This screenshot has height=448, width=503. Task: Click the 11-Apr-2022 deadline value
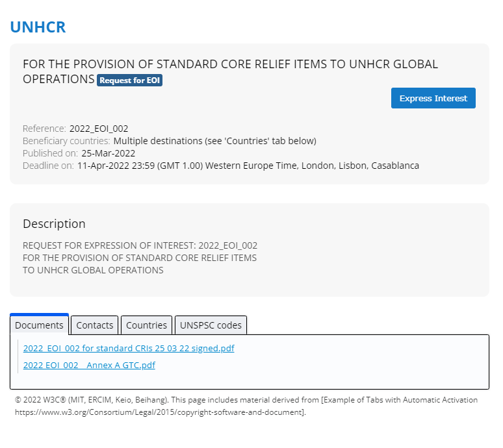(x=248, y=166)
